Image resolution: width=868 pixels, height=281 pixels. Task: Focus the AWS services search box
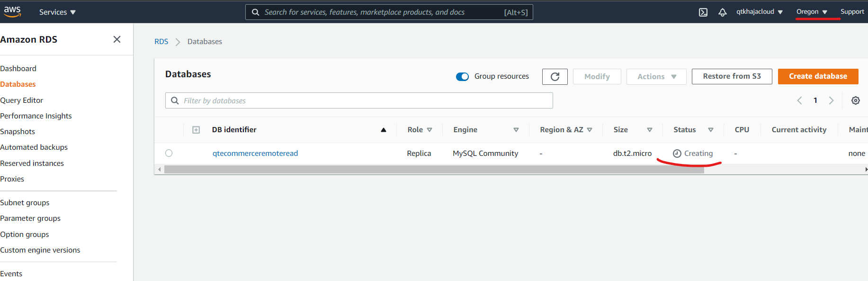389,12
